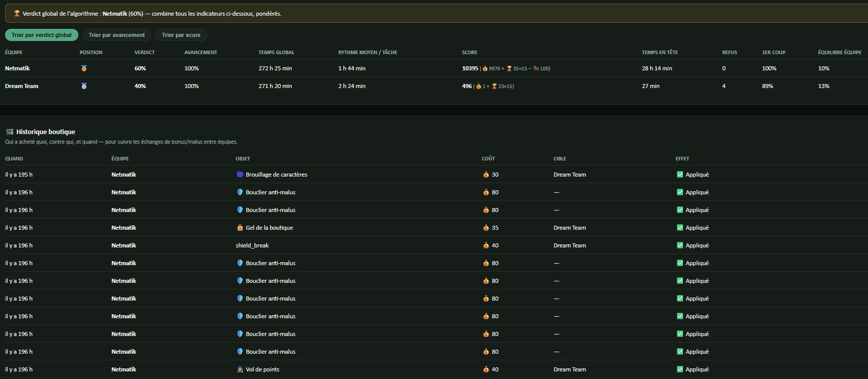Click the money bag icon in Dream Team's score

click(478, 86)
